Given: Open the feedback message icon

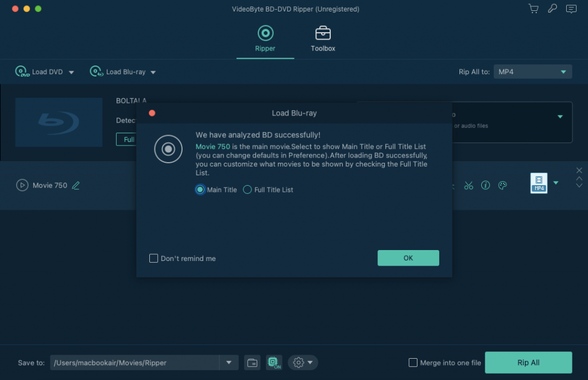Looking at the screenshot, I should pyautogui.click(x=571, y=9).
